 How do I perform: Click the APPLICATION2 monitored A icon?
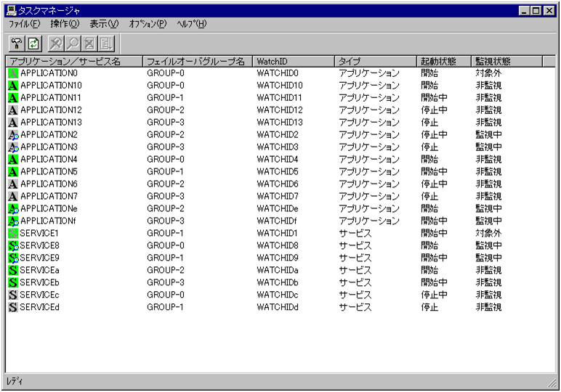pos(12,135)
